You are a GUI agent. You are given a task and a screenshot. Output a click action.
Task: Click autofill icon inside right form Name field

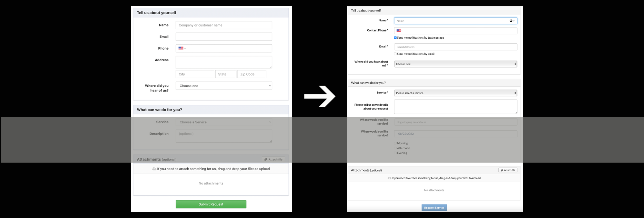(x=511, y=21)
